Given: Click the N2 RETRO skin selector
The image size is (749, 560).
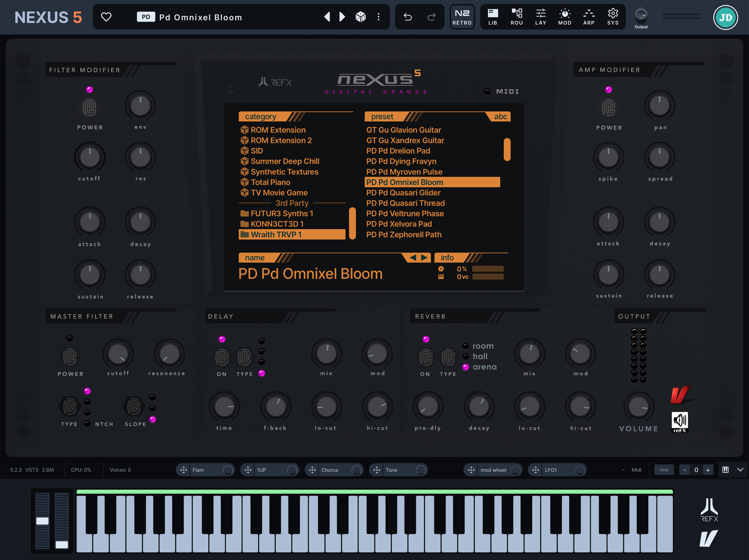Looking at the screenshot, I should pyautogui.click(x=462, y=16).
